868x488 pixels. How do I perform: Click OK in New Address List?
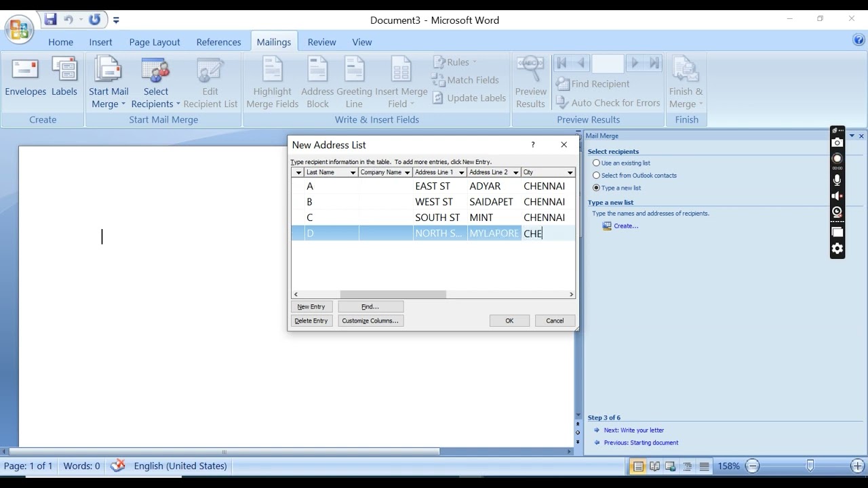coord(509,321)
